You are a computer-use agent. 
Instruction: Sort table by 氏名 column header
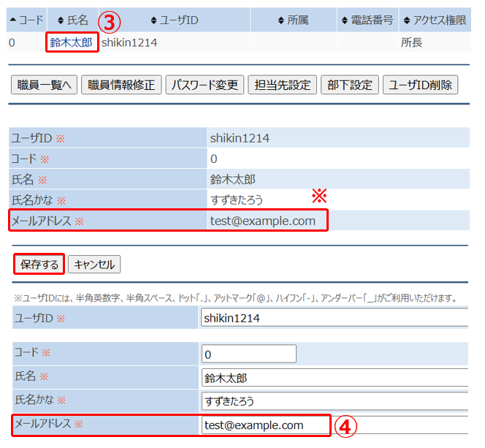pos(72,20)
